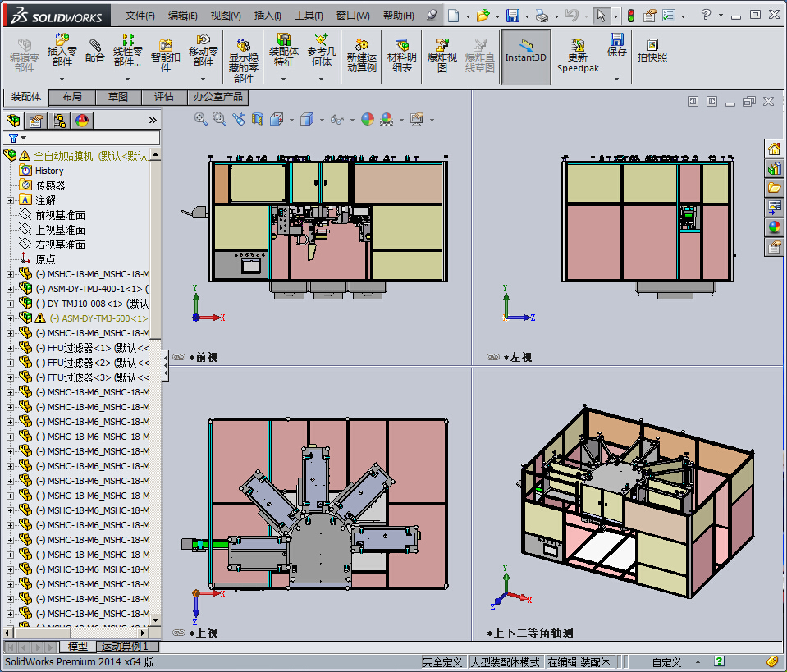This screenshot has height=672, width=787.
Task: Click the link-views icon beside *前视 label
Action: (179, 357)
